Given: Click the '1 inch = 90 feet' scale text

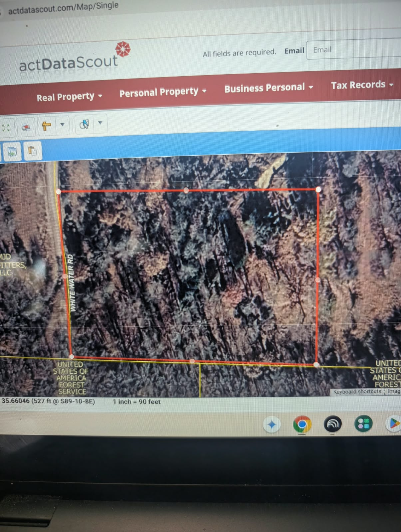Looking at the screenshot, I should [137, 402].
